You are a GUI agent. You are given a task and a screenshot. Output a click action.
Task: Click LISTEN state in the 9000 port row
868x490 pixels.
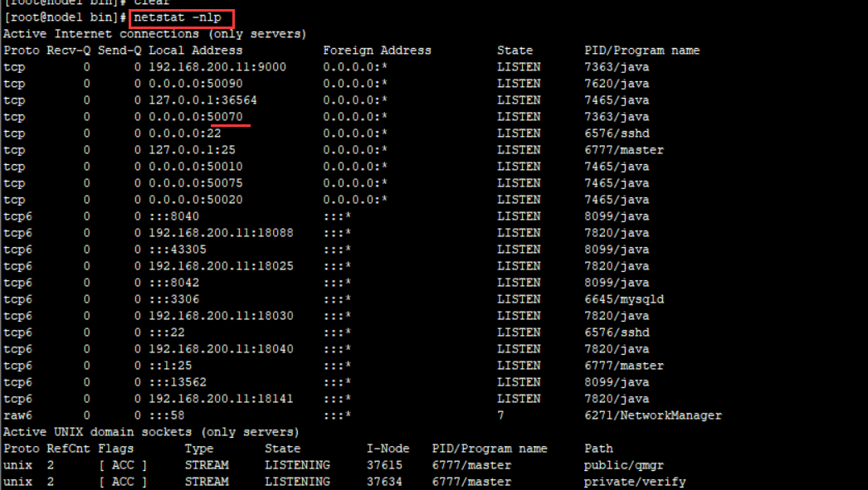pyautogui.click(x=519, y=67)
